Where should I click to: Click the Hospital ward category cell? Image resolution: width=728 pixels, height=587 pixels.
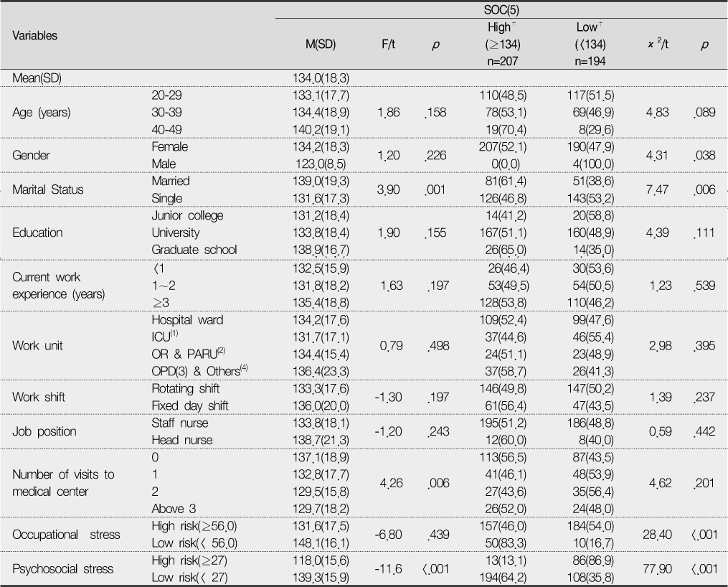click(x=187, y=320)
